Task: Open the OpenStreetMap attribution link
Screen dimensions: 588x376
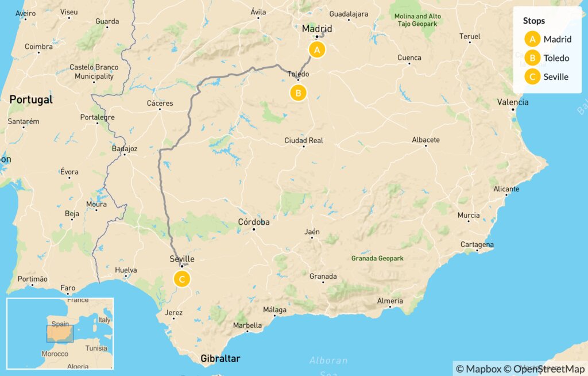Action: pos(544,369)
